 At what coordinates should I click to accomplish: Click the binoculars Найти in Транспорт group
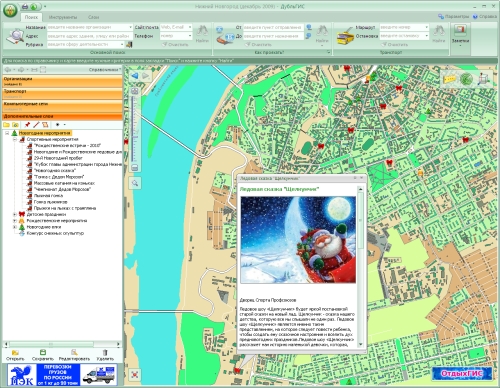tap(439, 33)
